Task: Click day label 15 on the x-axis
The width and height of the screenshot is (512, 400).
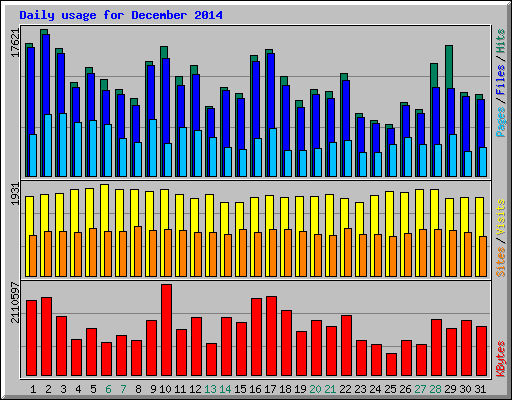Action: pyautogui.click(x=240, y=389)
